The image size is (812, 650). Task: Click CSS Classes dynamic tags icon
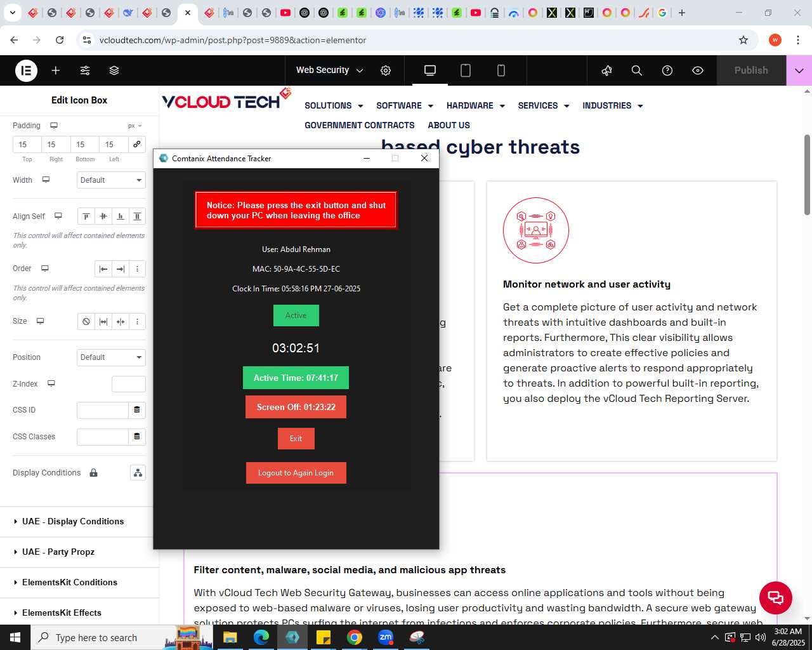136,437
